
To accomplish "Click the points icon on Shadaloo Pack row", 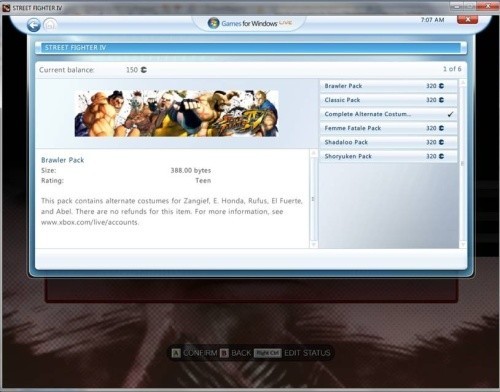I will pos(441,142).
